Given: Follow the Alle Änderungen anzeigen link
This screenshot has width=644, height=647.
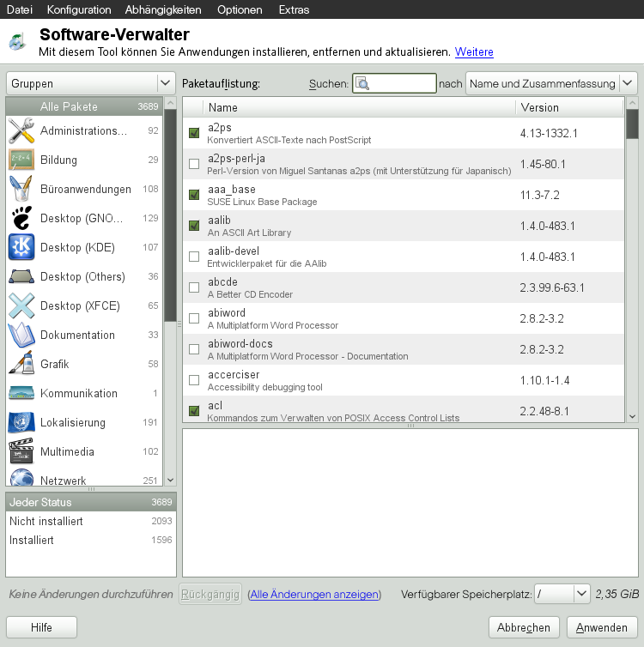Looking at the screenshot, I should (x=314, y=594).
